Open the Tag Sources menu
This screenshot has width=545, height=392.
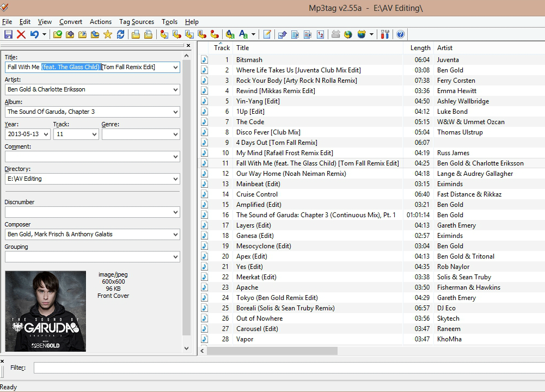[137, 22]
